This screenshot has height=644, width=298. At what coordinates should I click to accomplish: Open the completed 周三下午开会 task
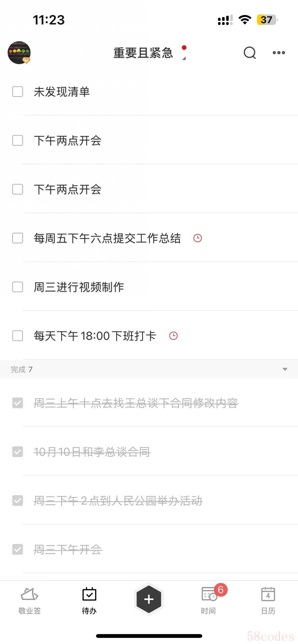click(x=68, y=550)
